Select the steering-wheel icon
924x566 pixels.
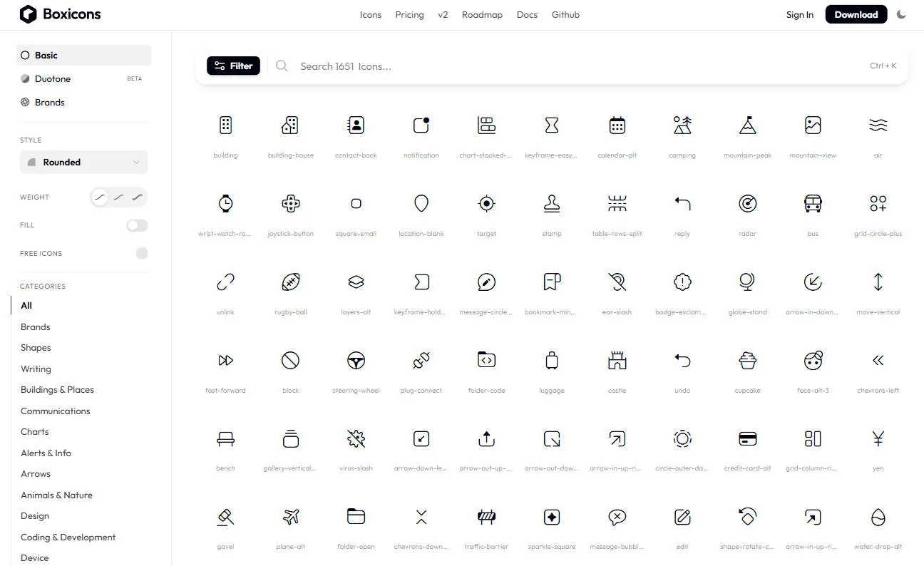coord(356,360)
